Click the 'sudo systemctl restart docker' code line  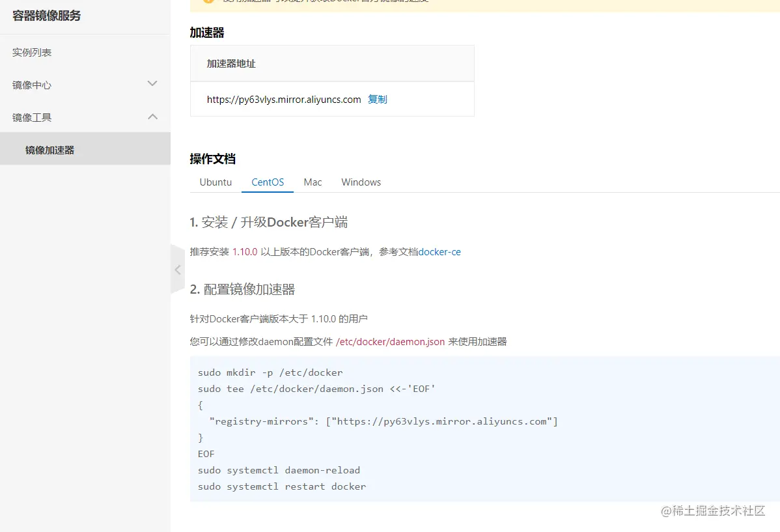[x=281, y=486]
